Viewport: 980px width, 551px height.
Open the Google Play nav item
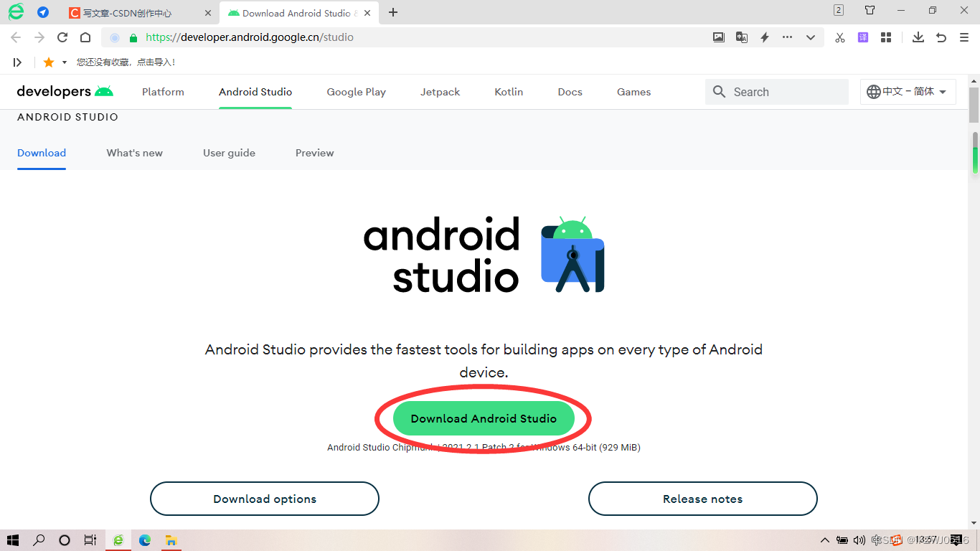pos(356,92)
